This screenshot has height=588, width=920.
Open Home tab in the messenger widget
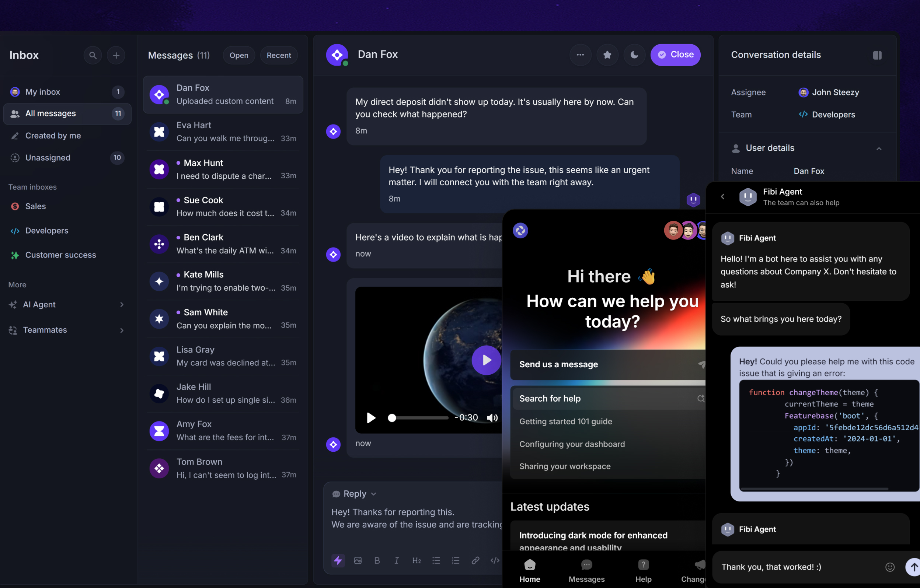(530, 571)
